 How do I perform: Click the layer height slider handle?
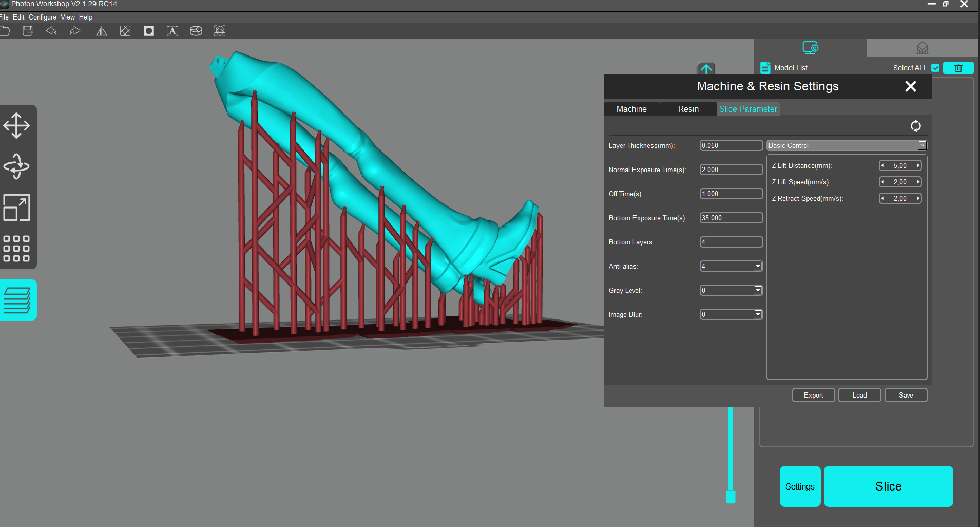731,496
